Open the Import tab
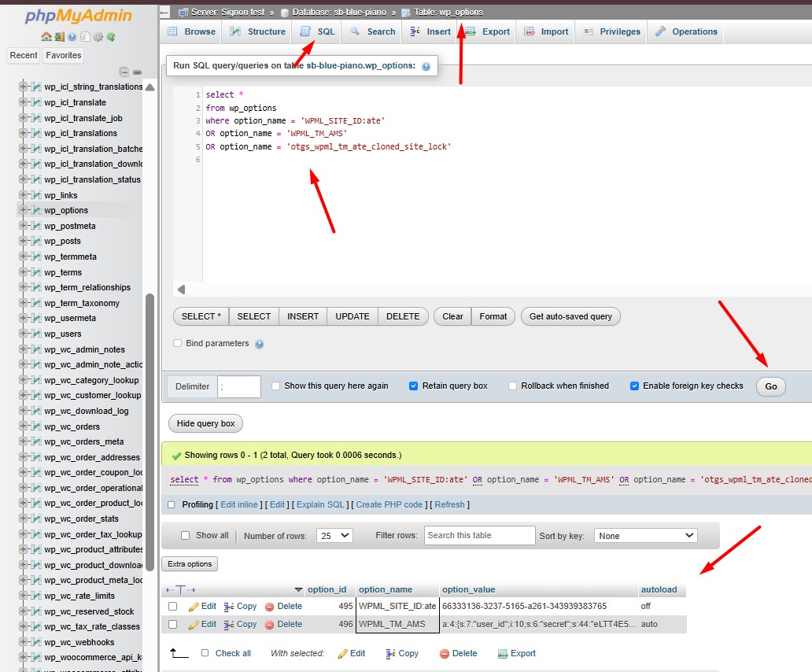Screen dimensions: 812x672 546,31
